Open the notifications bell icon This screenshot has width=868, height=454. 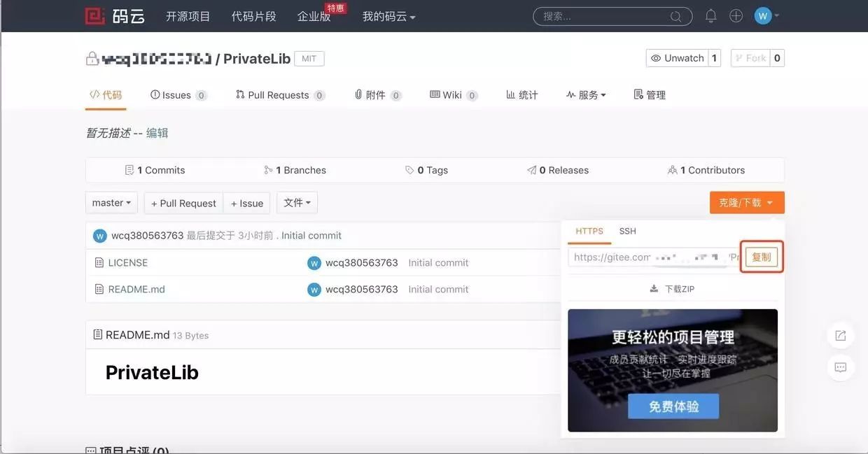click(710, 15)
